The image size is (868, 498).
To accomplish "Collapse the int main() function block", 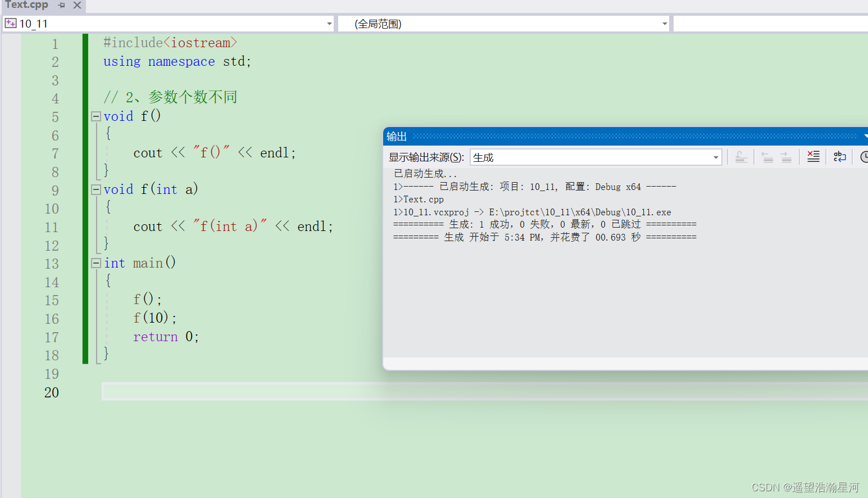I will [x=96, y=263].
